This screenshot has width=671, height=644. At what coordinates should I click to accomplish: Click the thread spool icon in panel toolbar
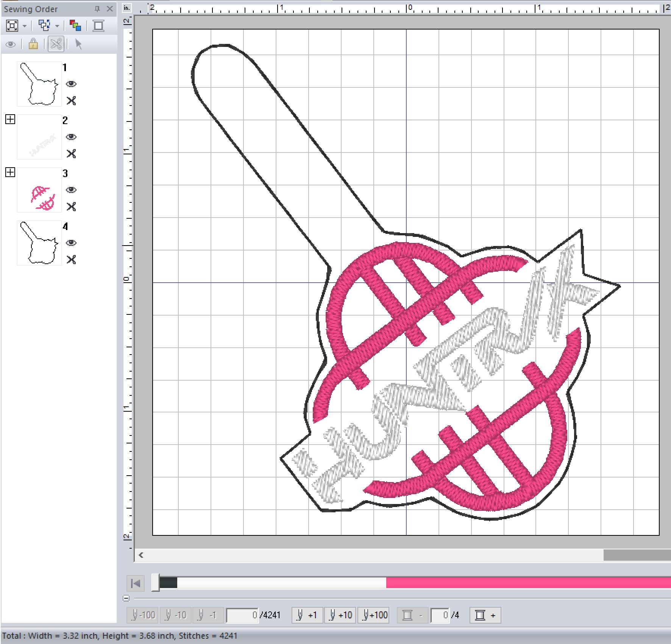point(98,26)
